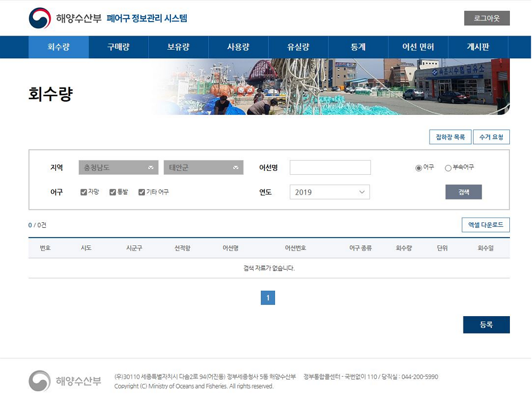Click the 시군구 column header
532x406 pixels.
(134, 248)
